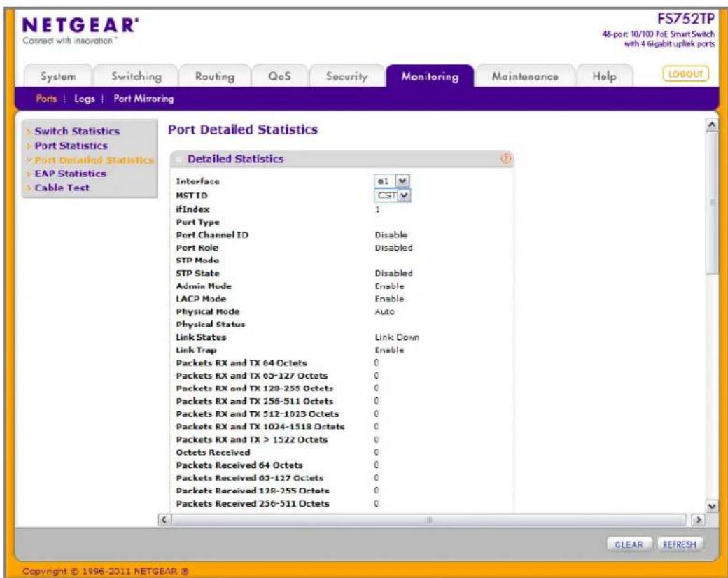Open the Help tab

[604, 76]
